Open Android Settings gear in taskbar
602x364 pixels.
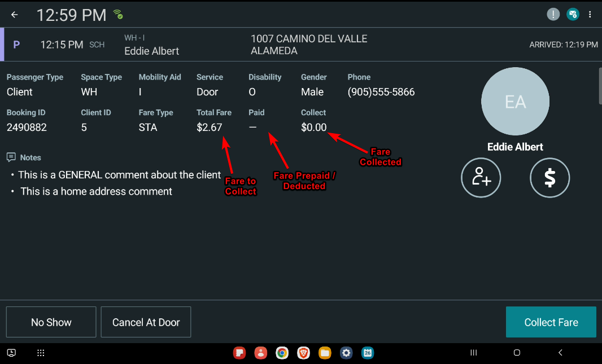point(346,353)
